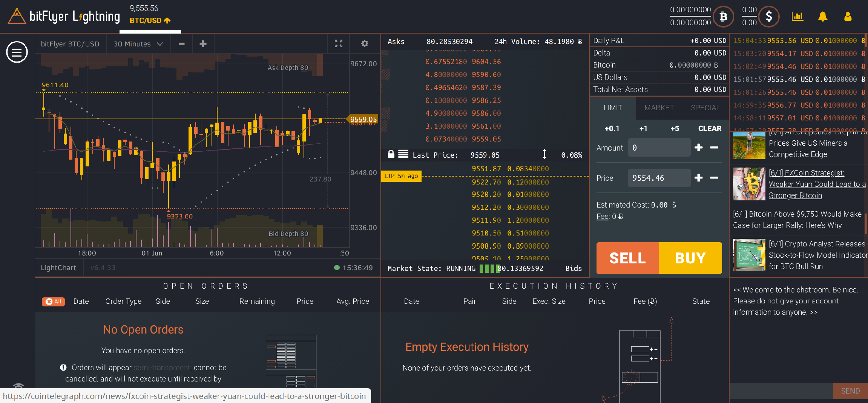
Task: Switch to the LIMIT order tab
Action: coord(613,108)
